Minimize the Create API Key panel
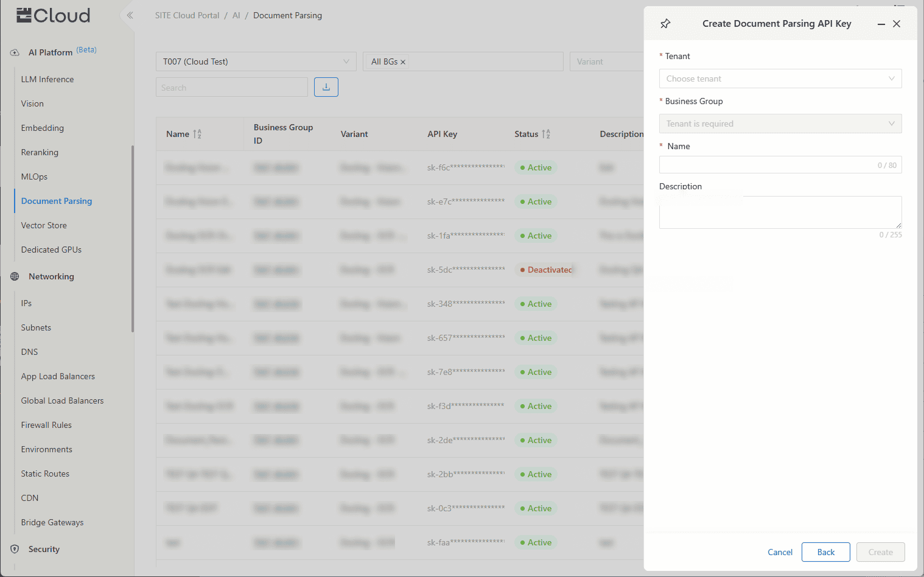The width and height of the screenshot is (924, 577). [881, 24]
